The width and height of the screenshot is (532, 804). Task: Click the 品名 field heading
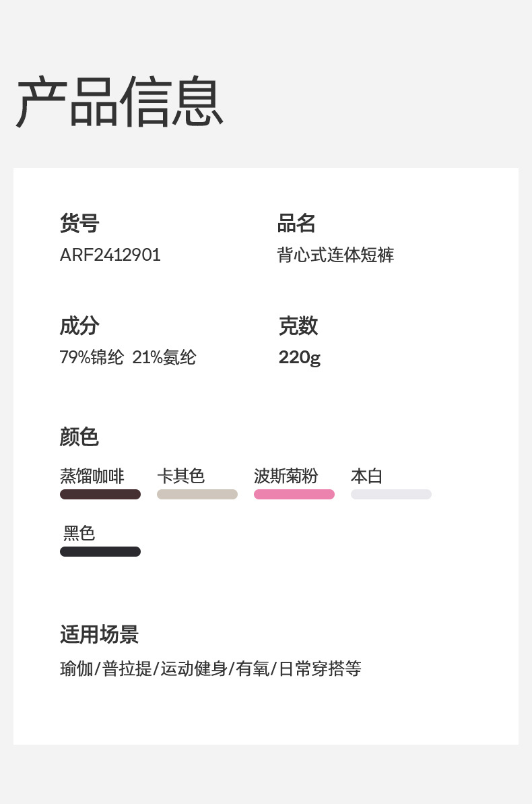pos(296,223)
